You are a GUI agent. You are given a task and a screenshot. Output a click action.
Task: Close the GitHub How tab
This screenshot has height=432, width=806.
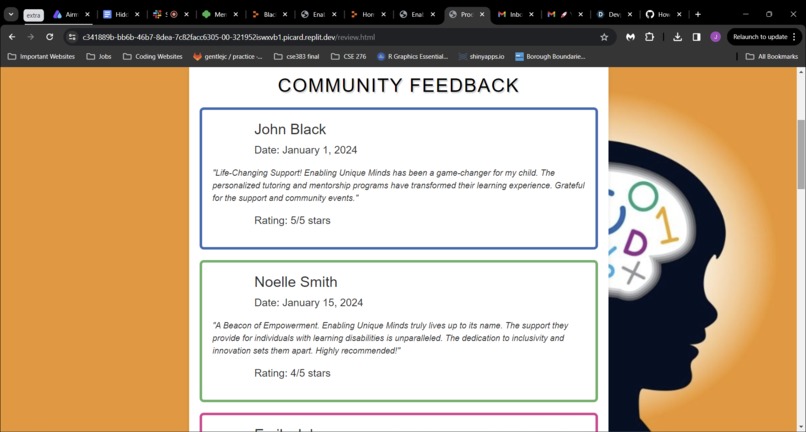(679, 14)
